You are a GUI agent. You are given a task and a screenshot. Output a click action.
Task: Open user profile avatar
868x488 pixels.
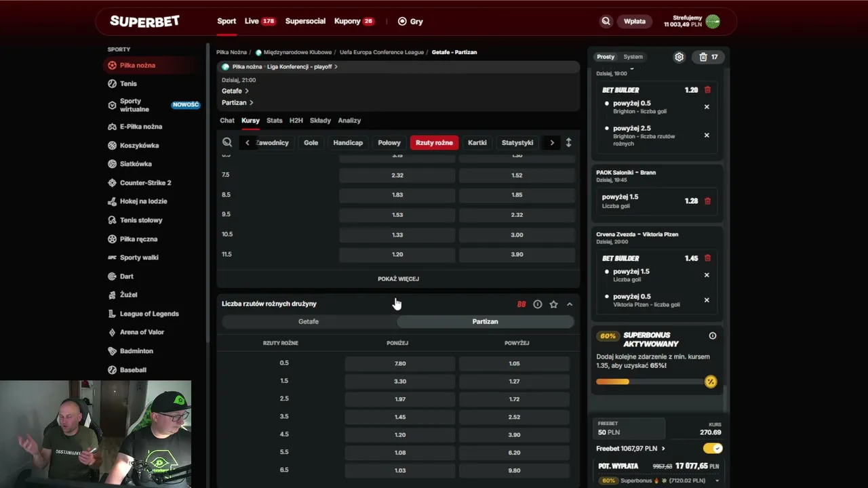pos(713,21)
